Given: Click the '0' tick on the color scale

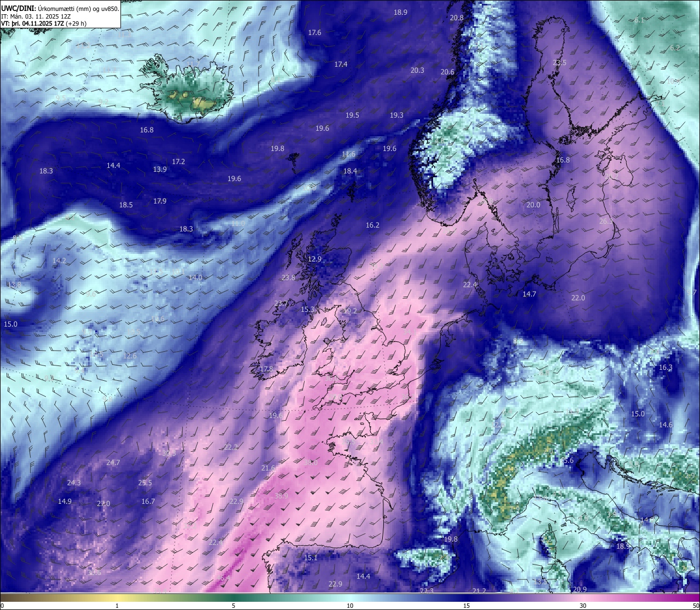Looking at the screenshot, I should [x=2, y=606].
